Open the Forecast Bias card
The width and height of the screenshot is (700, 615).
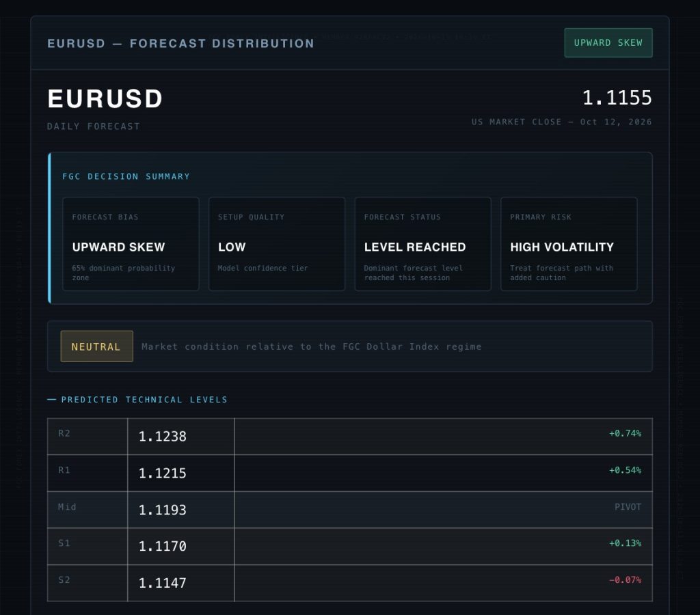[x=131, y=244]
